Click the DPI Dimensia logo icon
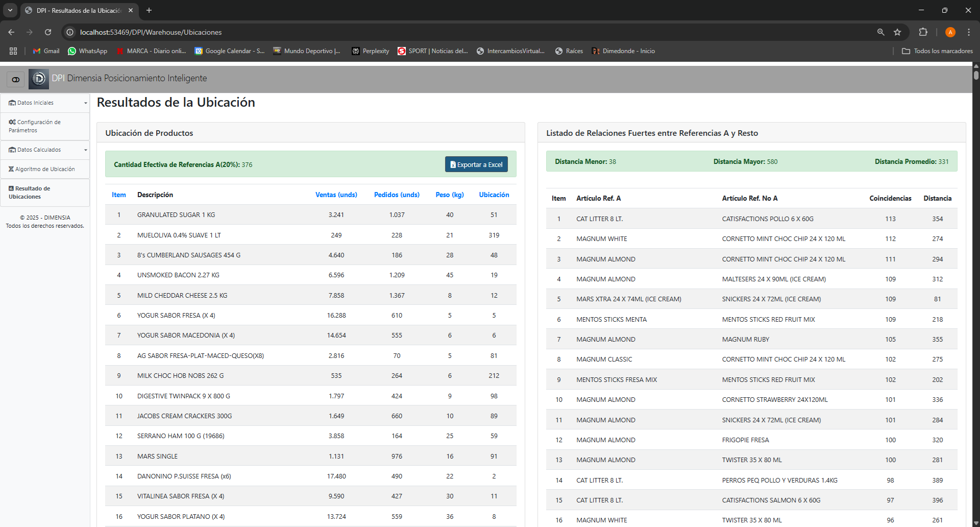Image resolution: width=980 pixels, height=527 pixels. pyautogui.click(x=39, y=79)
